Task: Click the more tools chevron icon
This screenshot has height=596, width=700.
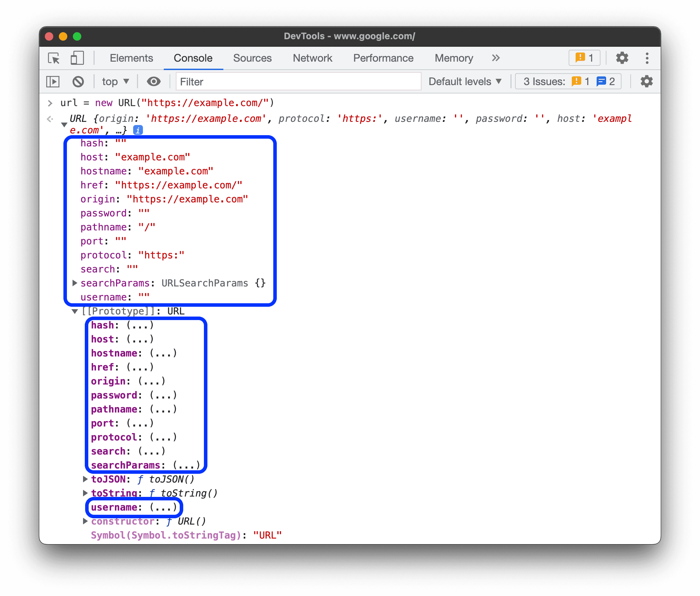Action: [x=496, y=57]
